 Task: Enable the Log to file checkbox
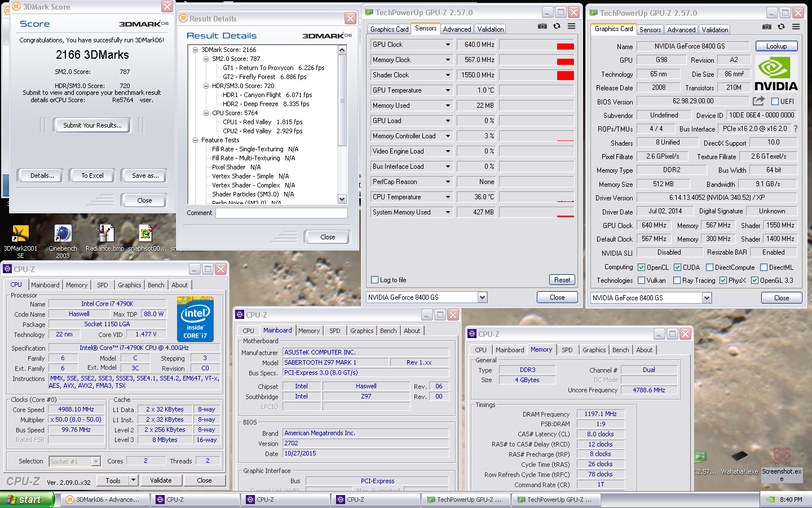tap(374, 280)
